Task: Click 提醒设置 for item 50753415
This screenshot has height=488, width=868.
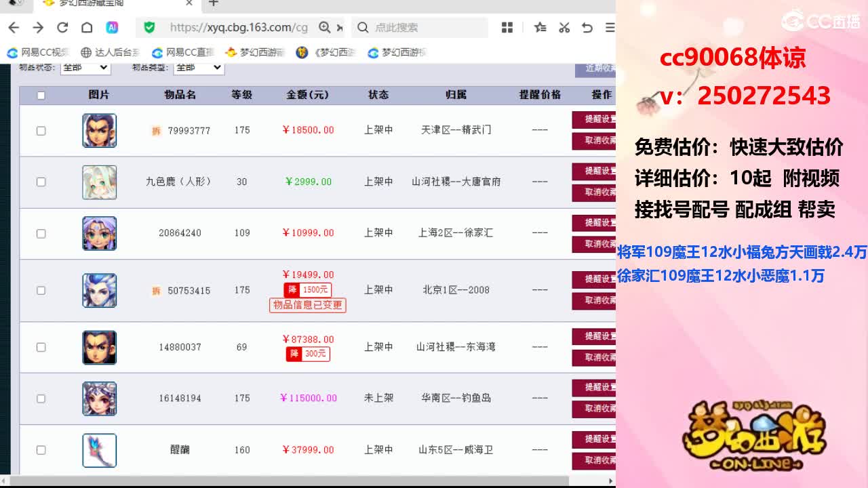Action: click(594, 279)
